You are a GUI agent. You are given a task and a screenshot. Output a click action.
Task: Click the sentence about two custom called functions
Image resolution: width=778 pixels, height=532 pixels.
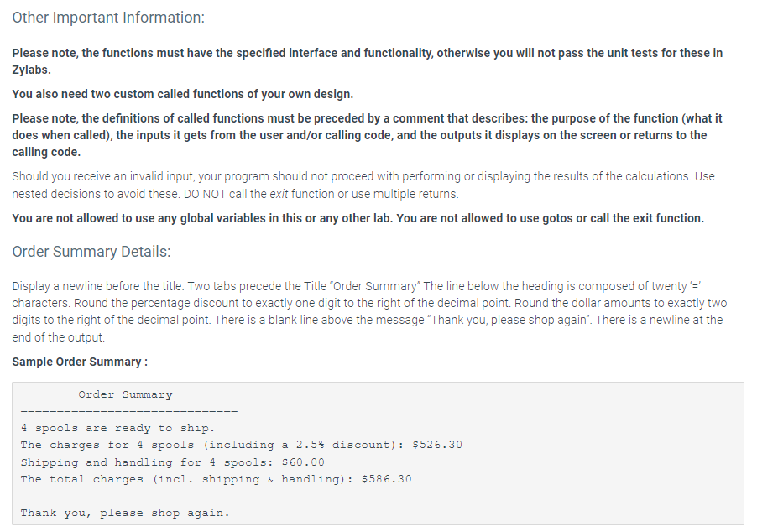pyautogui.click(x=183, y=94)
